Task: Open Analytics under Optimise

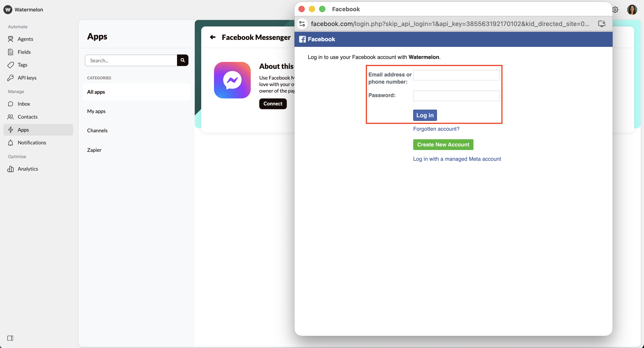Action: 28,169
